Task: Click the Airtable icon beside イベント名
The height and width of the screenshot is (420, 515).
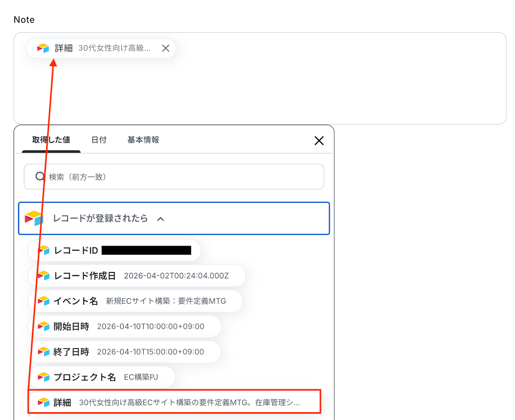Action: [44, 301]
